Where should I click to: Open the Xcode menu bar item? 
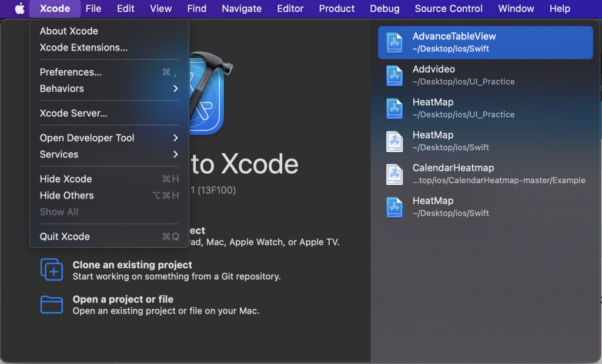point(55,8)
